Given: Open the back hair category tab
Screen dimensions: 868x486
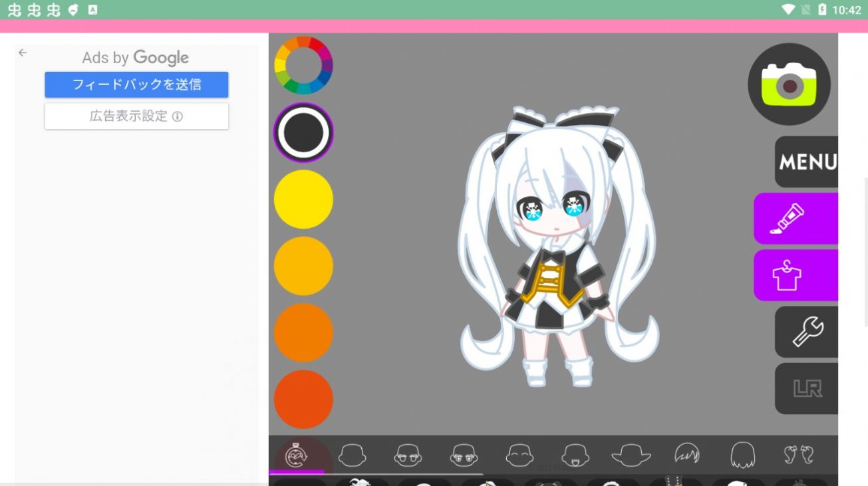Looking at the screenshot, I should tap(742, 455).
